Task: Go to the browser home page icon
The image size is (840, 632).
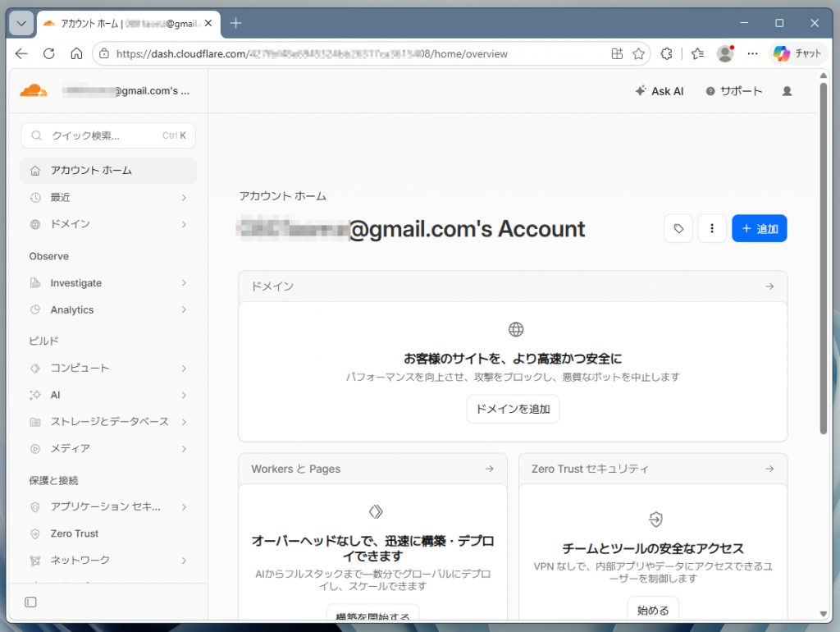Action: click(x=76, y=53)
